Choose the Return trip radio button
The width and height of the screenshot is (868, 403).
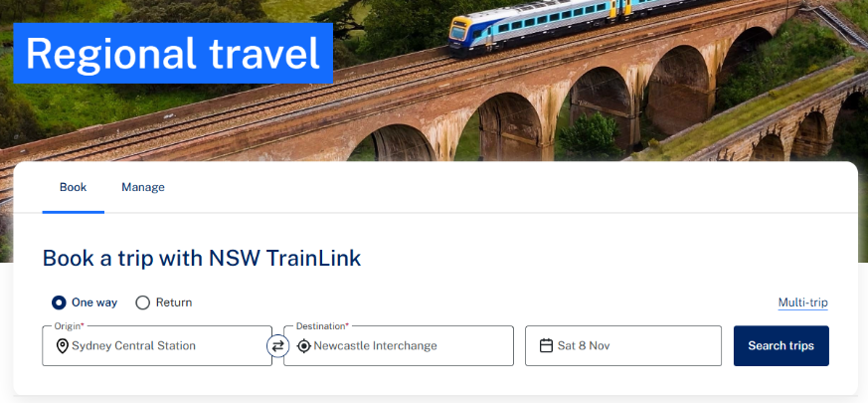coord(143,302)
